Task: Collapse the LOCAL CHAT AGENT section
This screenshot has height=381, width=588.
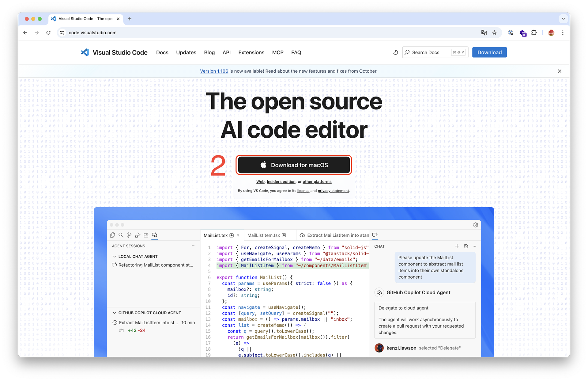Action: 114,256
